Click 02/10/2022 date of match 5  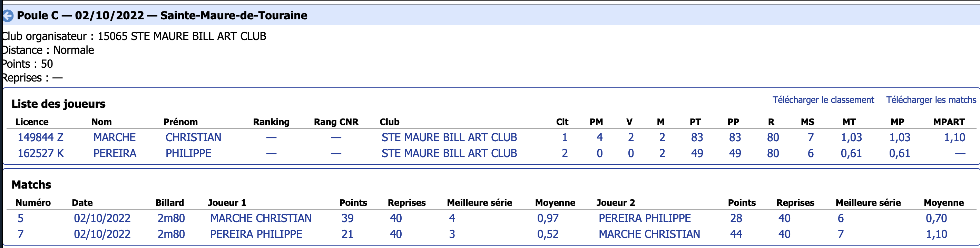[x=102, y=218]
